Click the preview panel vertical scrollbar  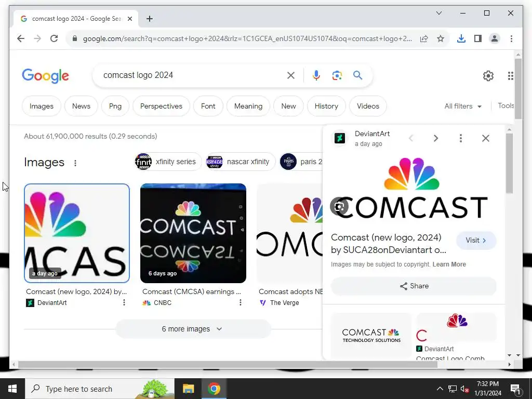pyautogui.click(x=509, y=163)
